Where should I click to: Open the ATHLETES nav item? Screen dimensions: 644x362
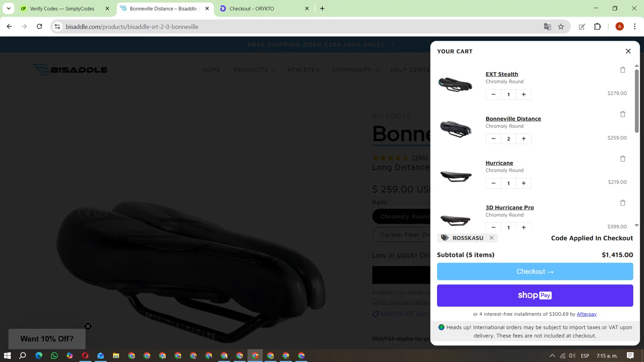click(304, 70)
